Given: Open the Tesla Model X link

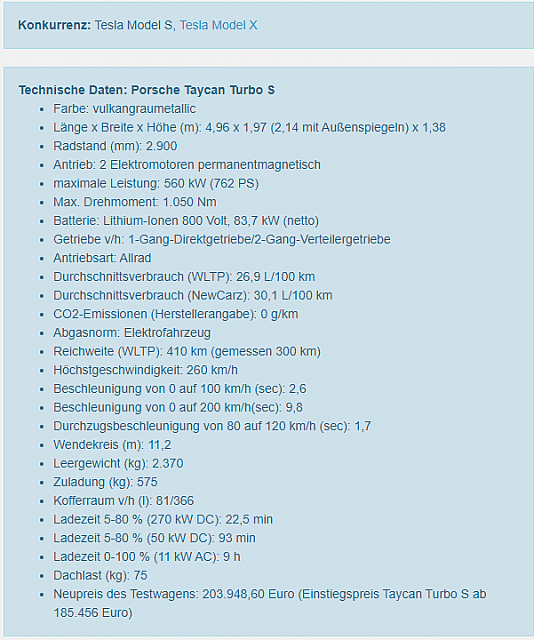Looking at the screenshot, I should pyautogui.click(x=218, y=25).
